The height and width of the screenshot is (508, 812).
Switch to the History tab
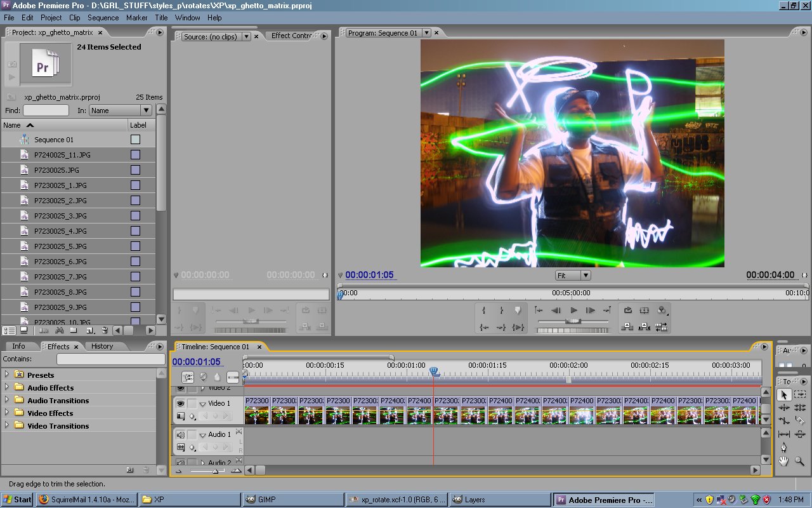pyautogui.click(x=103, y=346)
